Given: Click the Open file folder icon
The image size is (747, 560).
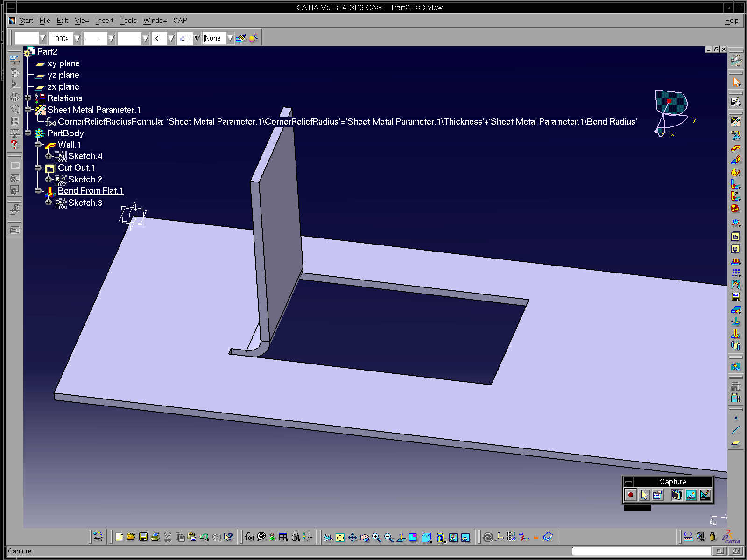Looking at the screenshot, I should pyautogui.click(x=131, y=537).
